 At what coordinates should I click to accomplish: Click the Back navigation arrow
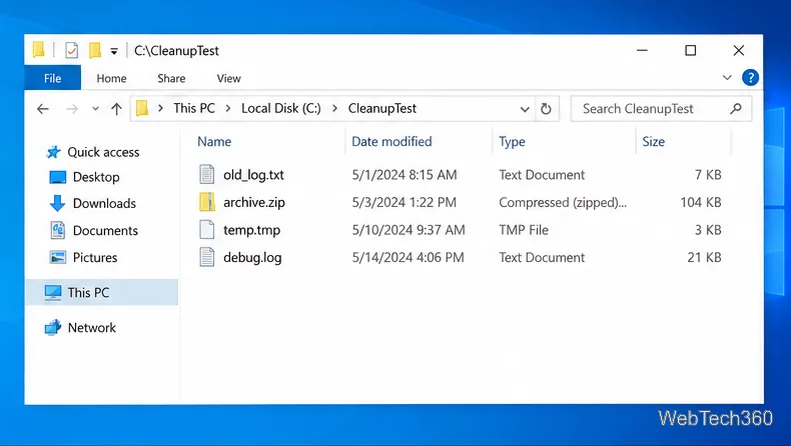[x=43, y=109]
